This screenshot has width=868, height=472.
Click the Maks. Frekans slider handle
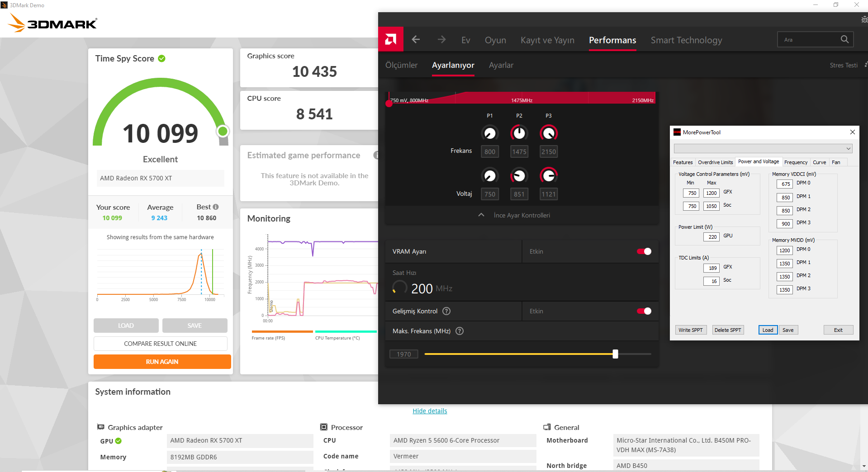[615, 354]
